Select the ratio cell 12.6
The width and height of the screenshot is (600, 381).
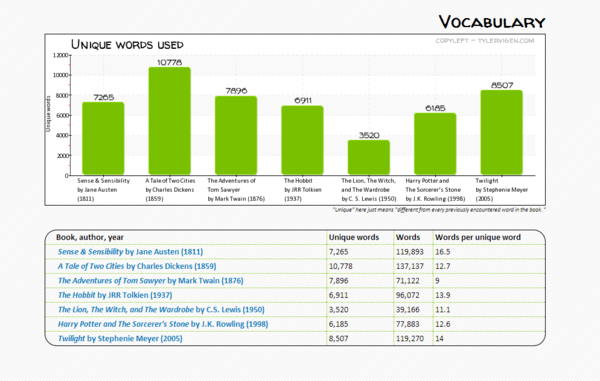point(443,324)
